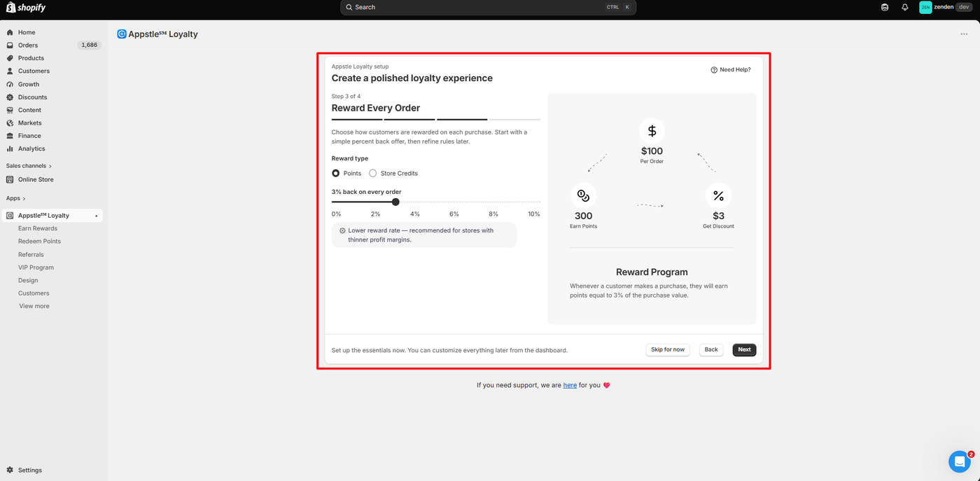Click the Customers person icon
Screen dimensions: 980x481
point(10,71)
